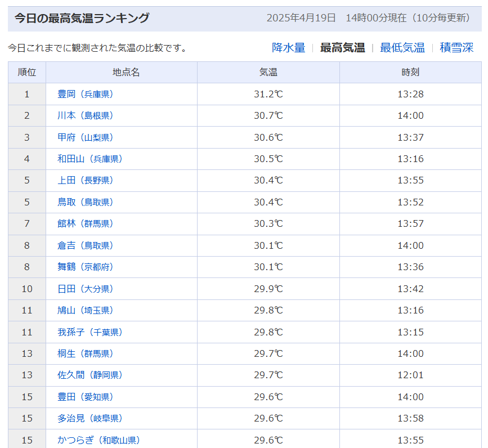The image size is (488, 448).
Task: Open the 多治見（岐阜県） link
Action: pos(89,418)
